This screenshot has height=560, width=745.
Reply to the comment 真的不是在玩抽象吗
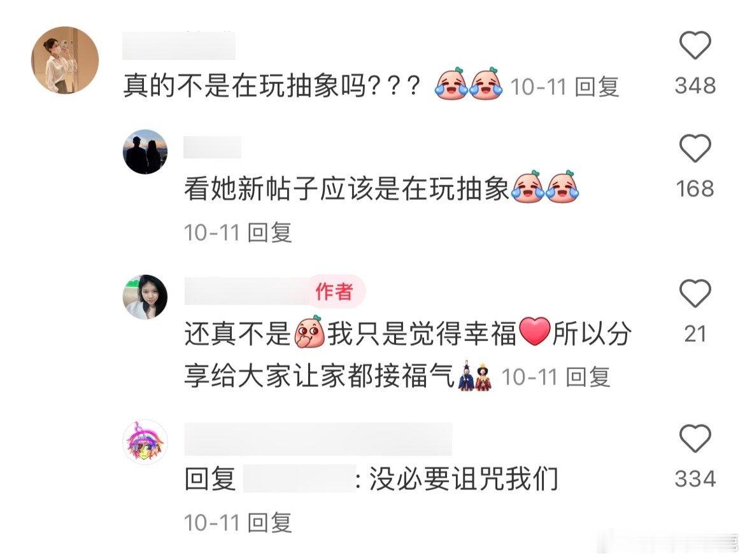(597, 87)
